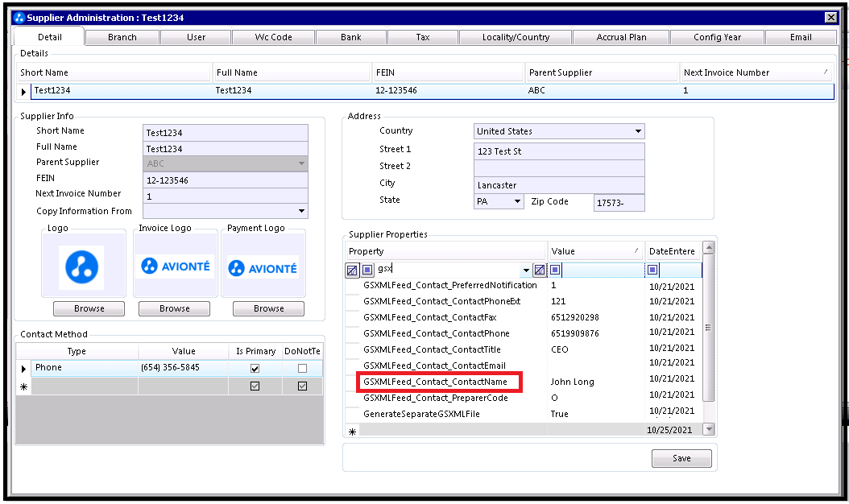Open the Parent Supplier dropdown

[x=301, y=163]
